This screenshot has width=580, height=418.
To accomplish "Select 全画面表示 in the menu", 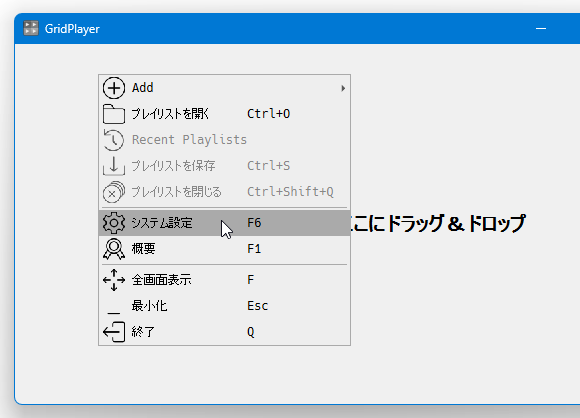I will 225,280.
